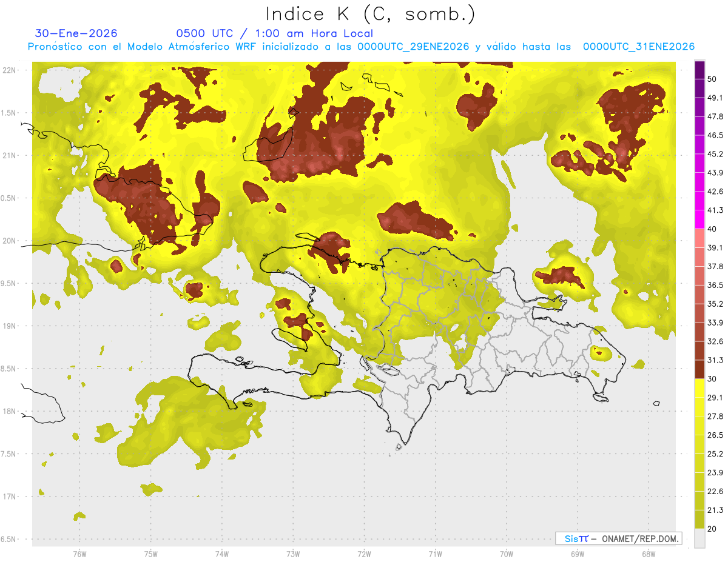
Task: Click the salmon swatch between 39.1 and 40
Action: (x=699, y=238)
